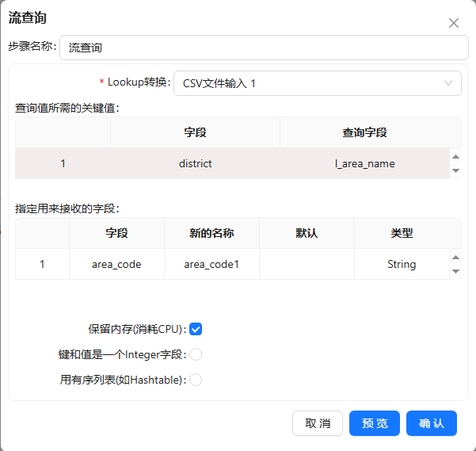The image size is (476, 451).
Task: Select the district field cell
Action: coord(195,164)
